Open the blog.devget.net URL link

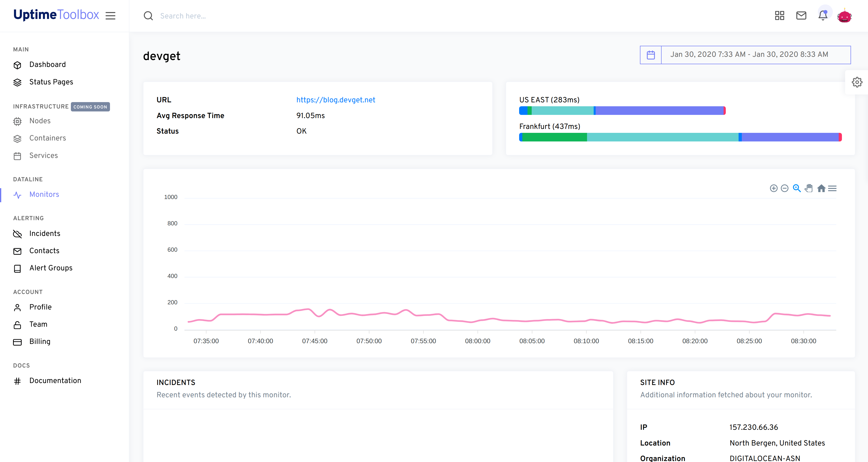[336, 100]
